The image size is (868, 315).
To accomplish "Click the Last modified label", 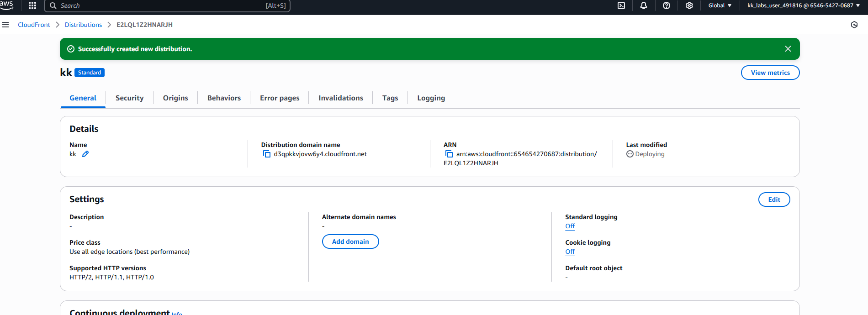I will (646, 145).
